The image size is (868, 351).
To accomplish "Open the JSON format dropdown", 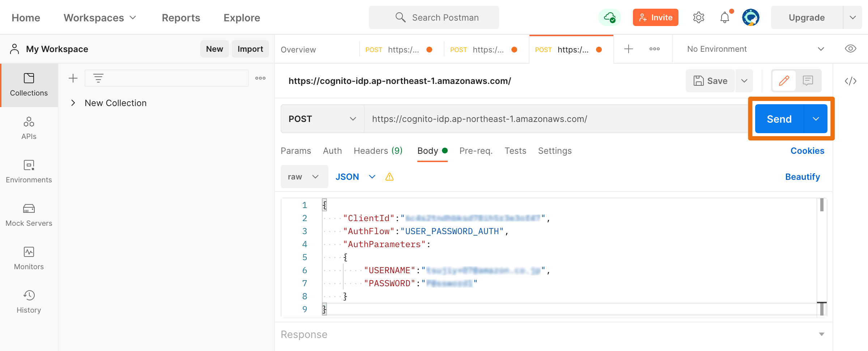I will (356, 177).
